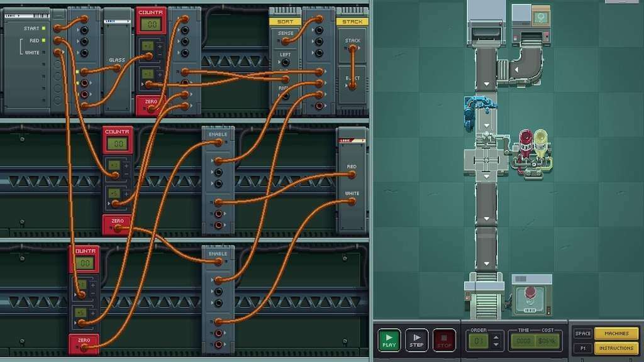Select the RIGHT jack on the SORT module
Screen dimensions: 644x362
(x=285, y=96)
